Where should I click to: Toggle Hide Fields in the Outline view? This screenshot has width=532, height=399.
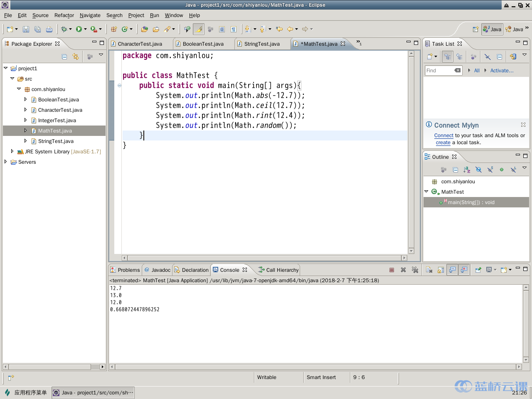(x=478, y=170)
